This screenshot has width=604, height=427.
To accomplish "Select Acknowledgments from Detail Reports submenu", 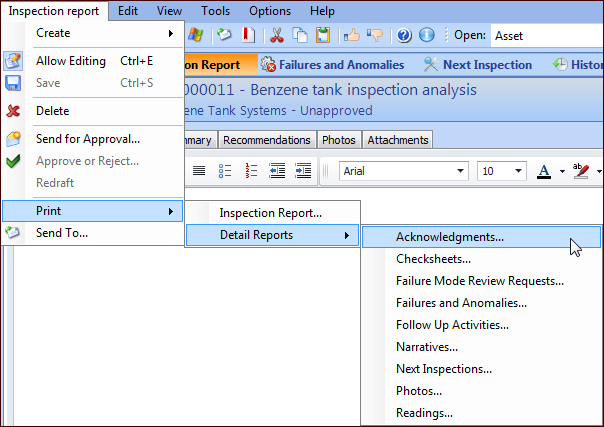I will tap(449, 237).
